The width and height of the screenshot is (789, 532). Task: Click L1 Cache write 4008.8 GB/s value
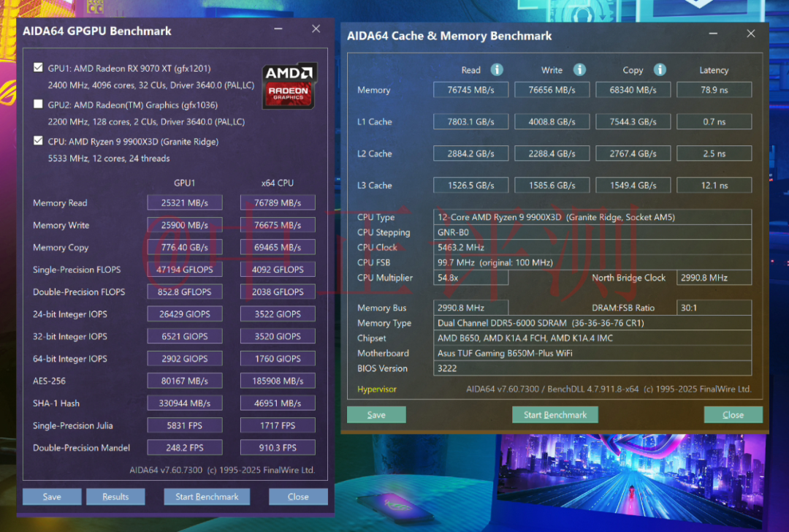pos(552,122)
